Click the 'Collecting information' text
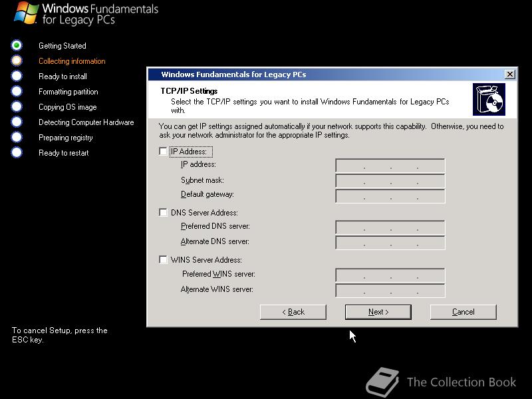Image resolution: width=532 pixels, height=399 pixels. pyautogui.click(x=72, y=61)
